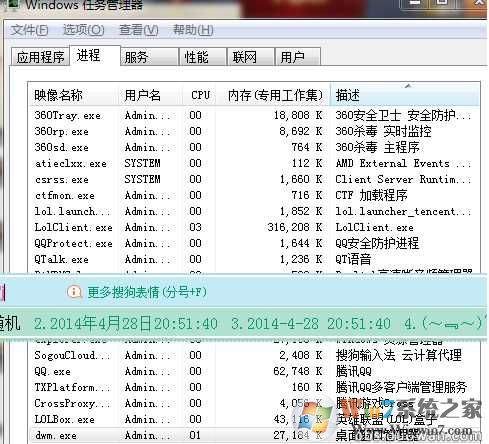This screenshot has width=489, height=444.
Task: Sort by CPU column header
Action: (x=200, y=95)
